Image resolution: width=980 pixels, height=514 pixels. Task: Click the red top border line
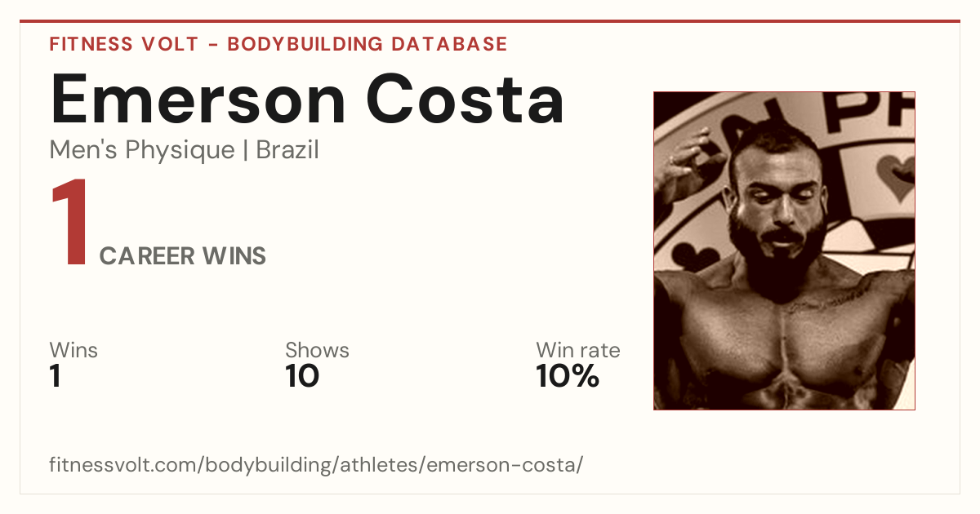(x=490, y=21)
